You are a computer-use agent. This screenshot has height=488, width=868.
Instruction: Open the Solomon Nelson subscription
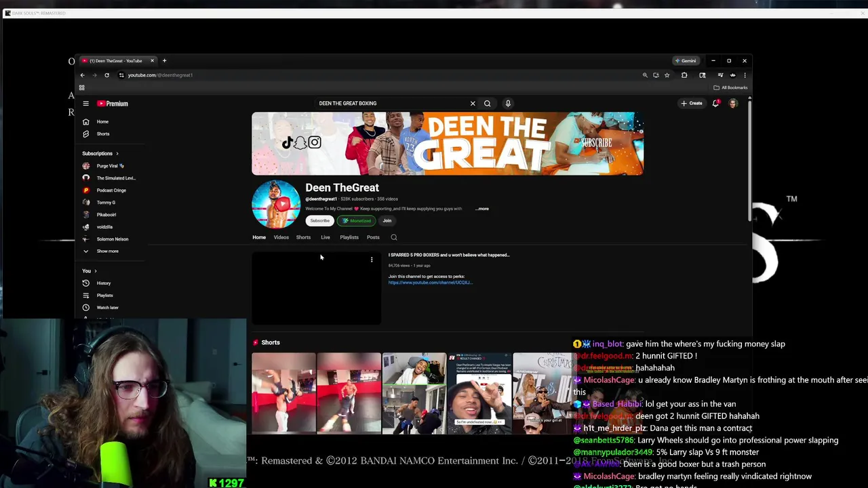coord(111,239)
